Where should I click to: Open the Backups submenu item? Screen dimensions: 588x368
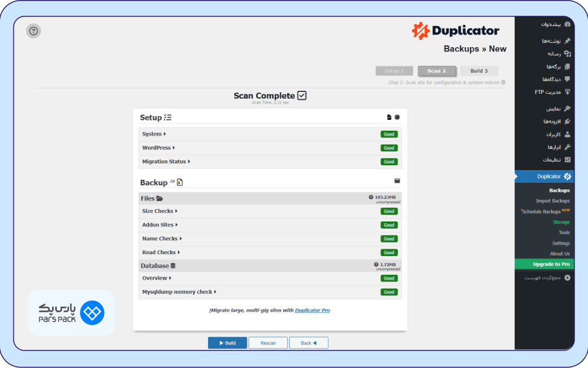(x=559, y=190)
